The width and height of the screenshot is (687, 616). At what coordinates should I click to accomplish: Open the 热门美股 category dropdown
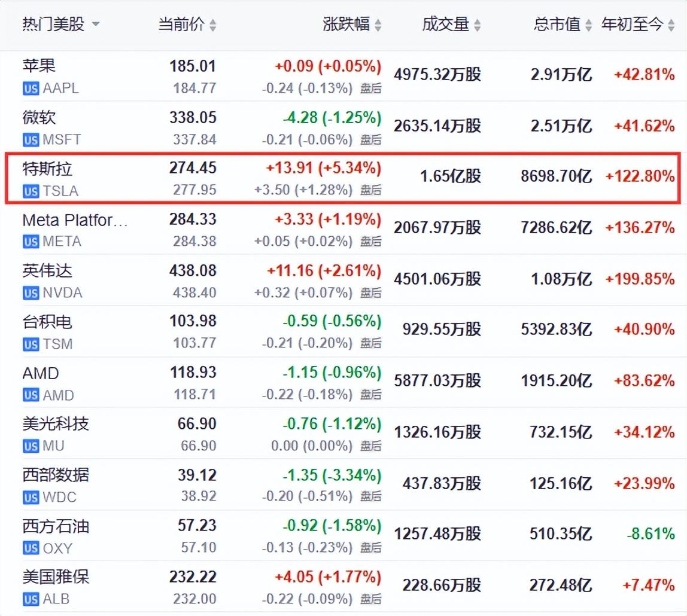[60, 24]
